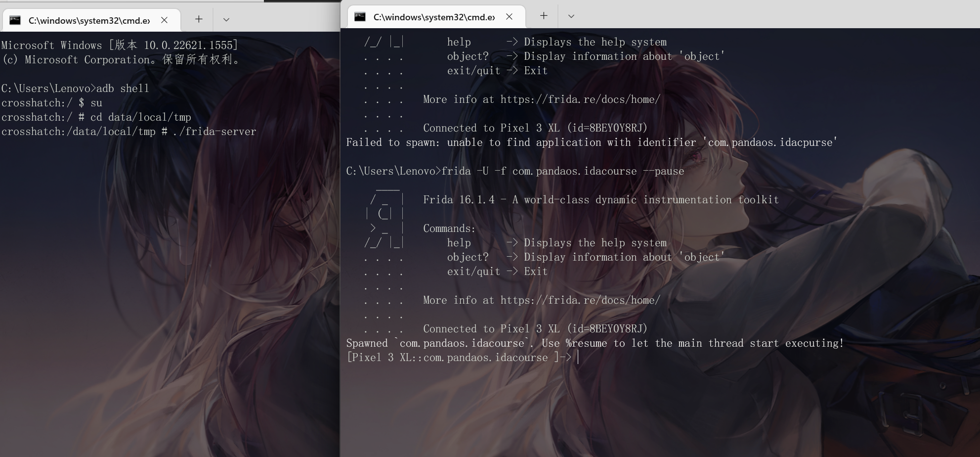This screenshot has width=980, height=457.
Task: Click the Frida prompt '[Pixel 3 XL::com.pandaos.idacourse ]->'
Action: tap(459, 358)
